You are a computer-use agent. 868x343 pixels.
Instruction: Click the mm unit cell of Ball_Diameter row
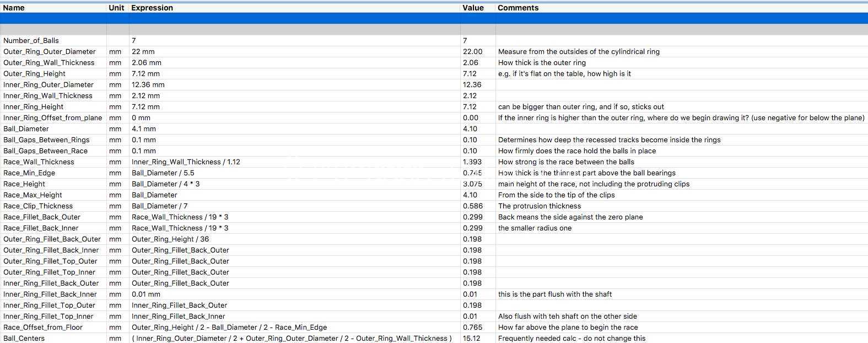point(115,128)
